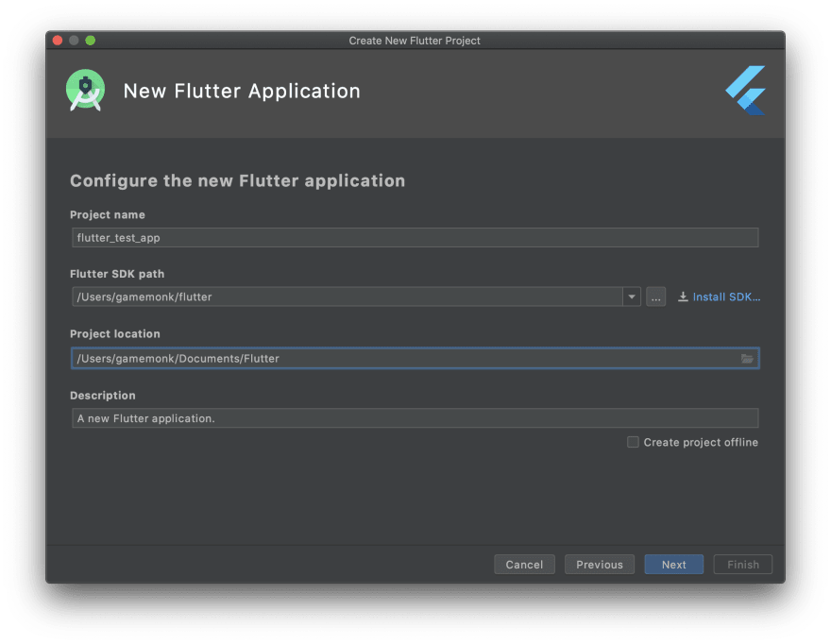Click the disabled Finish button
Screen dimensions: 831x644
(x=742, y=565)
